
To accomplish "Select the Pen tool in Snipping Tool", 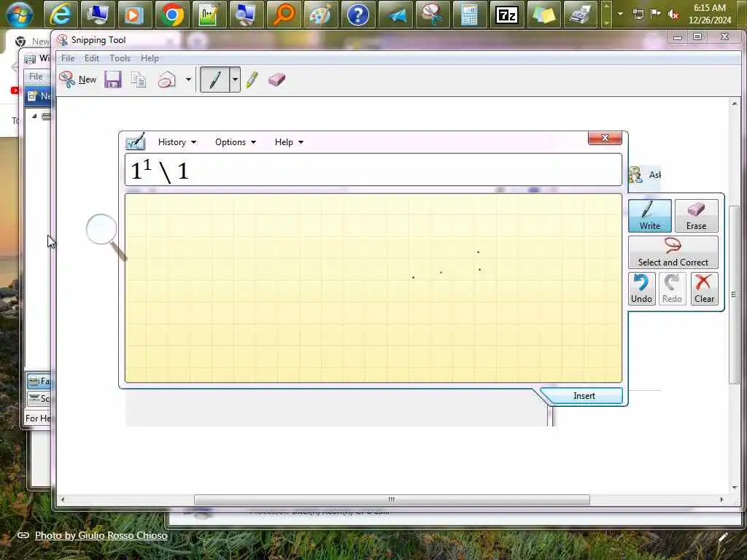I will (215, 79).
